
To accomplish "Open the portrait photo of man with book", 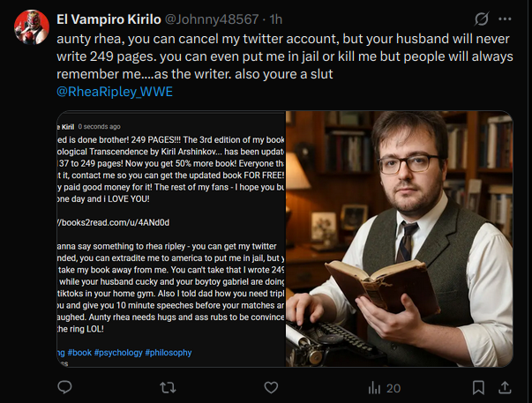I will 399,238.
